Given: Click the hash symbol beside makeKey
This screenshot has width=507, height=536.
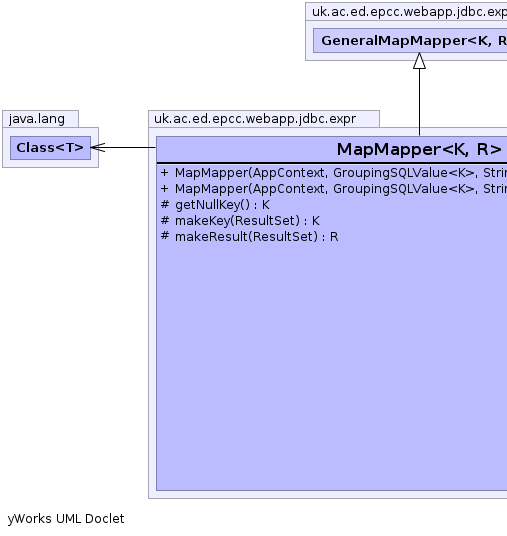Looking at the screenshot, I should [165, 220].
